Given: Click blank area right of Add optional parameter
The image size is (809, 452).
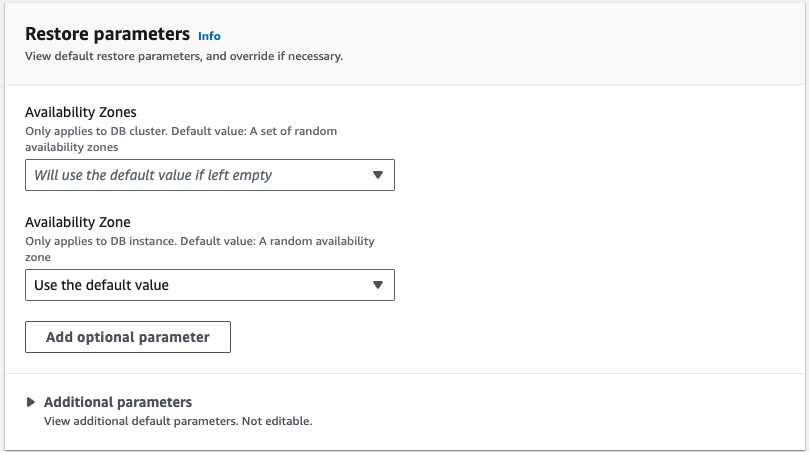Looking at the screenshot, I should point(516,337).
